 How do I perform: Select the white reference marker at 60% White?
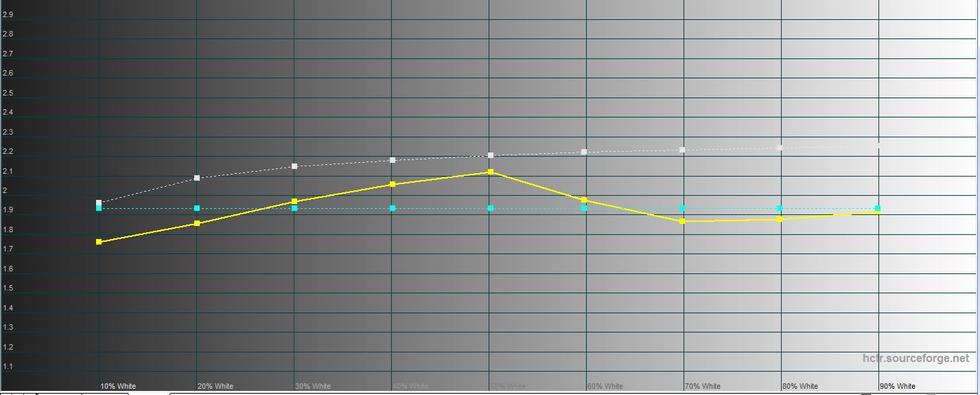(x=584, y=152)
